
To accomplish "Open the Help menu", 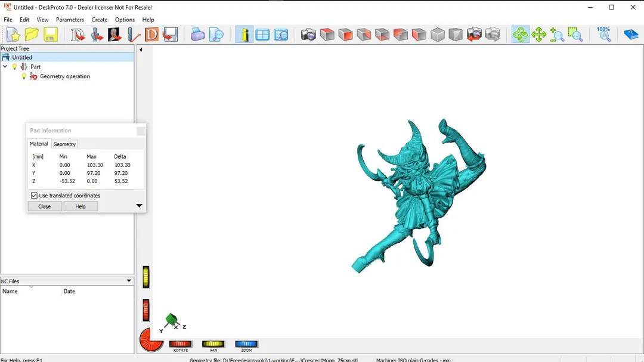I will pyautogui.click(x=148, y=20).
